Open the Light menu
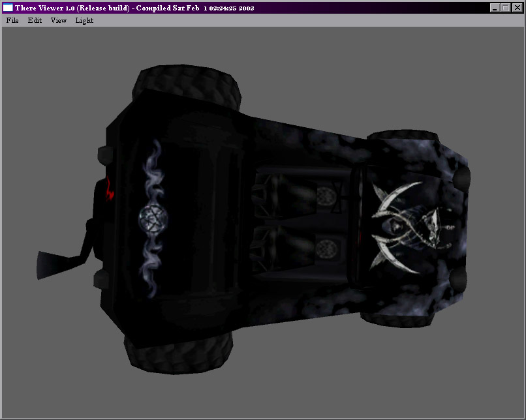The width and height of the screenshot is (526, 420). tap(84, 20)
